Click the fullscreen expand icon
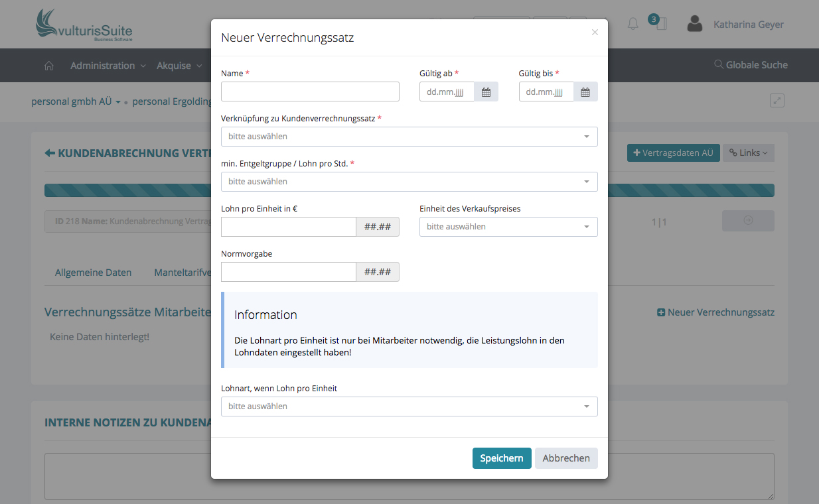 (777, 101)
